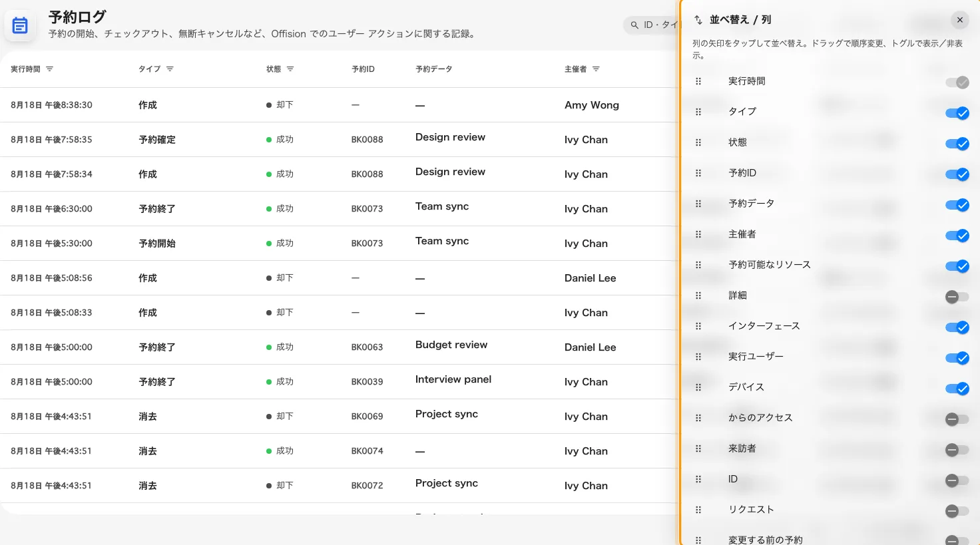
Task: Grab drag handle for 来訪者 row
Action: (698, 449)
